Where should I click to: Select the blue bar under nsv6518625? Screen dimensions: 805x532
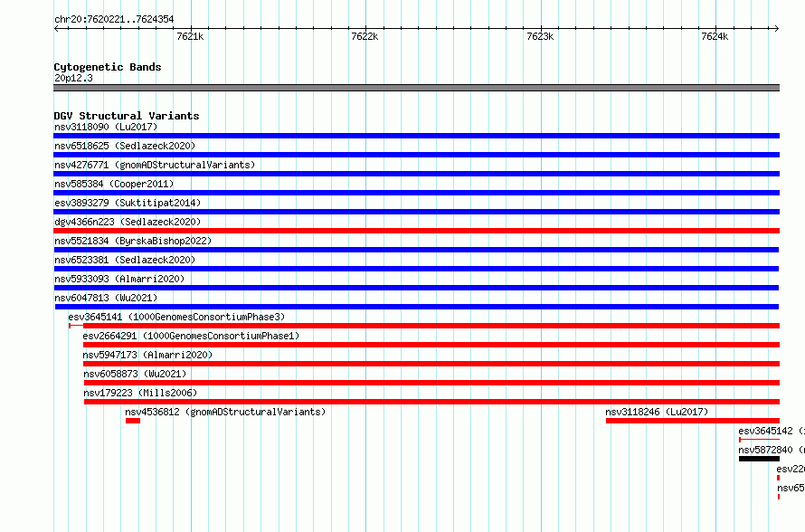416,155
